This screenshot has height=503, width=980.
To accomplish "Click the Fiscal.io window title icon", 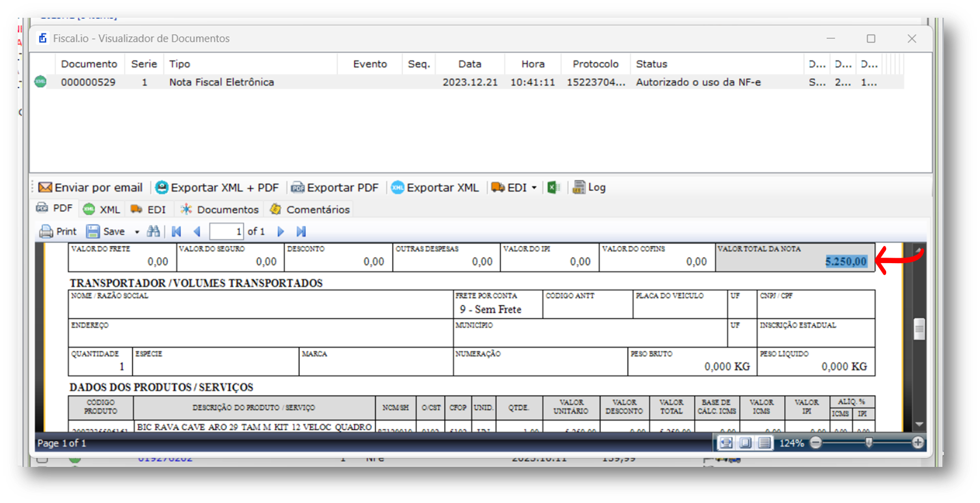I will click(x=42, y=38).
